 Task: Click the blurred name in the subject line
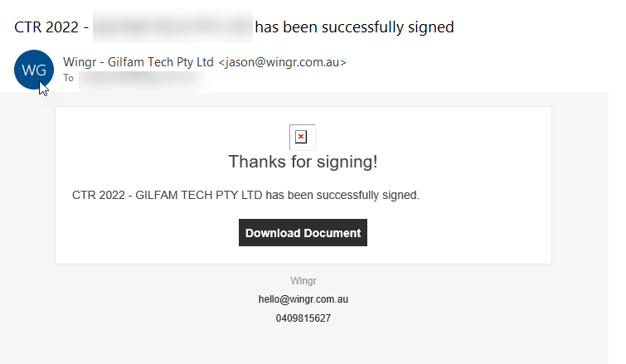pyautogui.click(x=172, y=27)
